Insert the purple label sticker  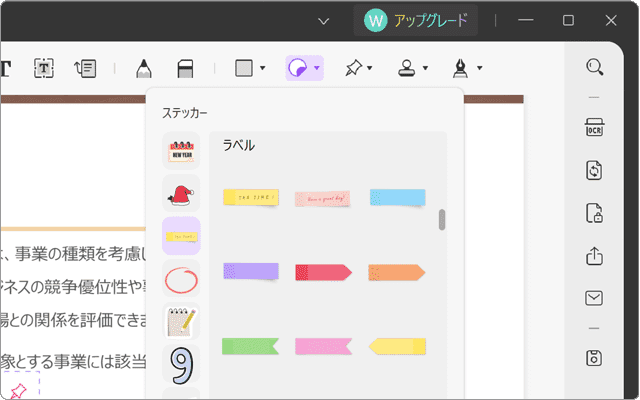coord(251,271)
